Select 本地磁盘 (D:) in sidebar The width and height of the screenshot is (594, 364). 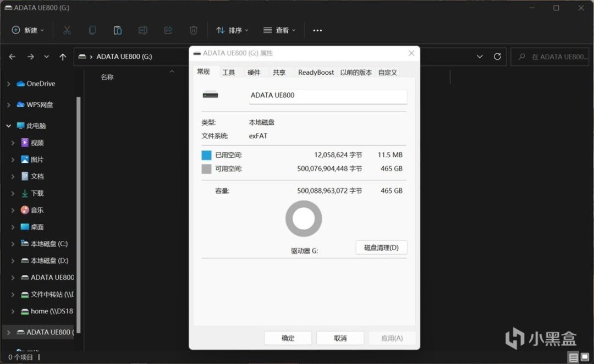point(45,261)
